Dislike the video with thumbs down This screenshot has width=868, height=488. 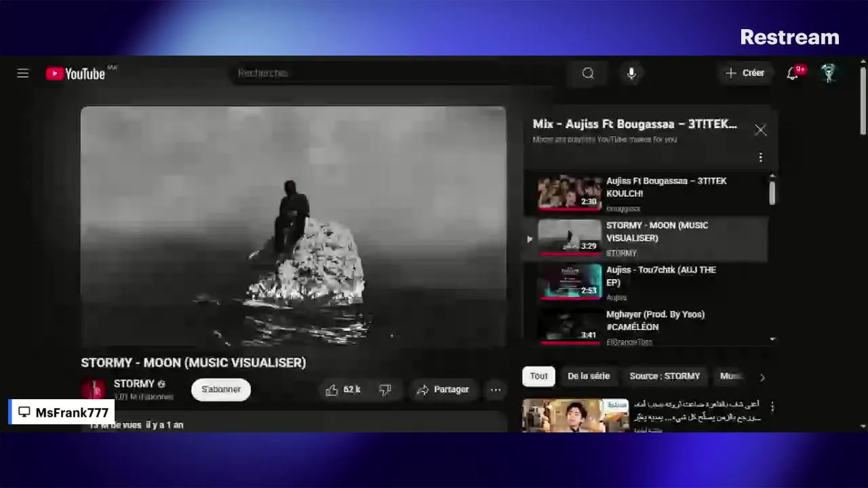point(385,390)
